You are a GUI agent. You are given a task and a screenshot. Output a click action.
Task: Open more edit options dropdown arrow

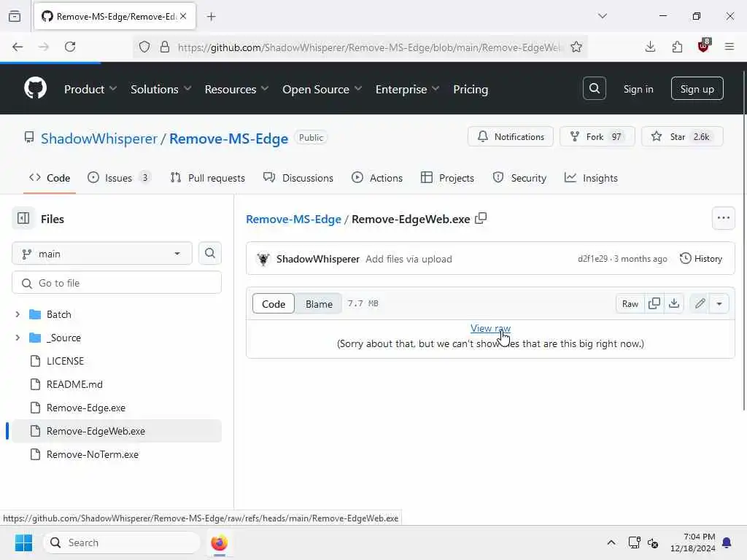click(x=719, y=303)
